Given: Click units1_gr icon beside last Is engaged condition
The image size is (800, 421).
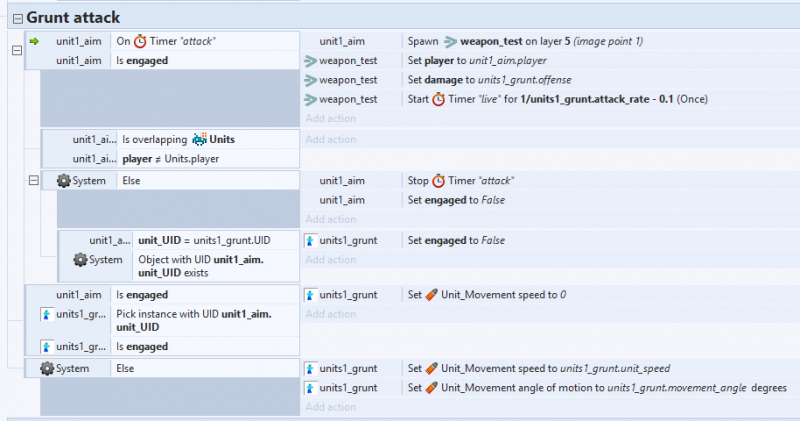Looking at the screenshot, I should tap(46, 347).
